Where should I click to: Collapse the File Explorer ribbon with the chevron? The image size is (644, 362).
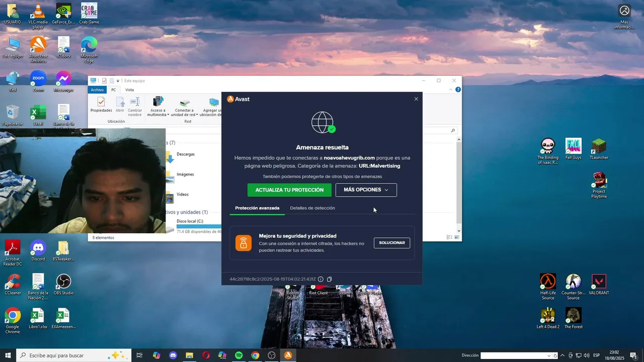[451, 90]
